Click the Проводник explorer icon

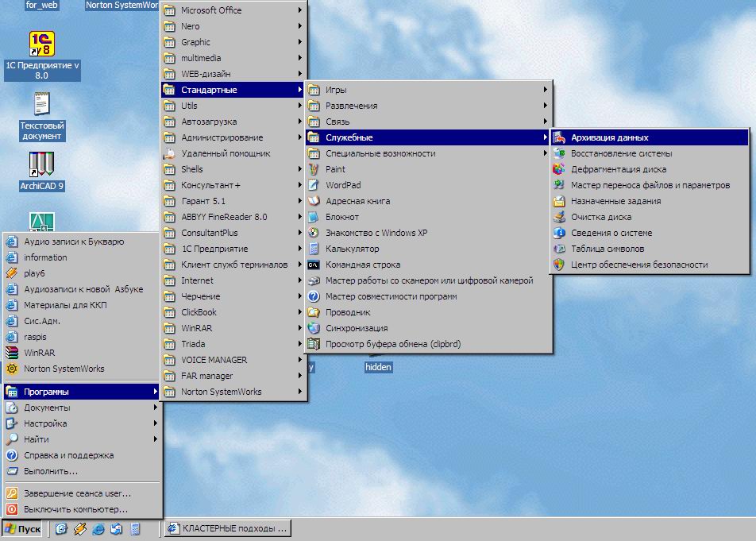coord(314,312)
